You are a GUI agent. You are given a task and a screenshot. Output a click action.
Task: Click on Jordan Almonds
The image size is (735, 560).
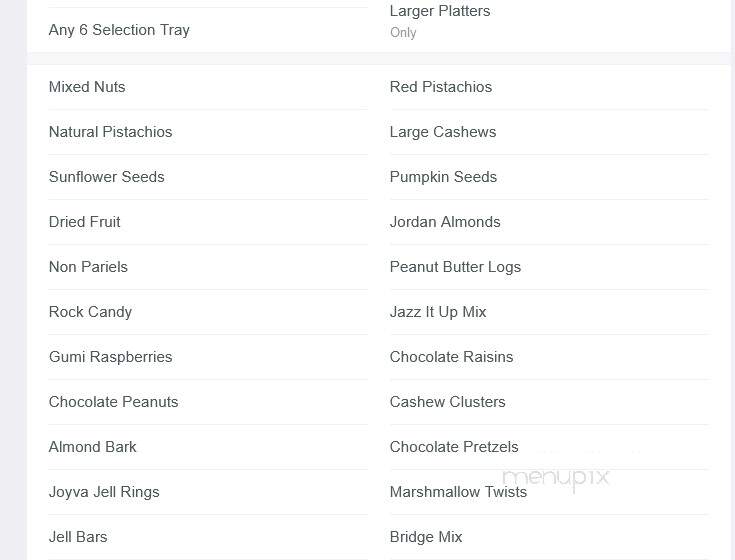point(445,222)
